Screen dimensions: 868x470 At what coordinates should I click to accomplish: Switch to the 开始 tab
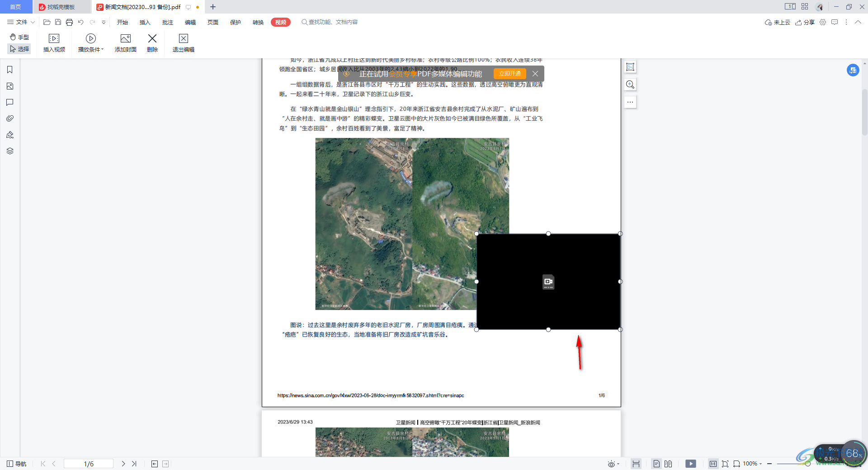123,22
